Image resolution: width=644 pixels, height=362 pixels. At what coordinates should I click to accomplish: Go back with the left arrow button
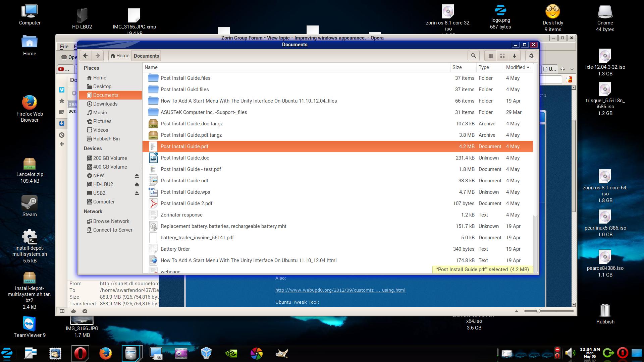pyautogui.click(x=86, y=56)
